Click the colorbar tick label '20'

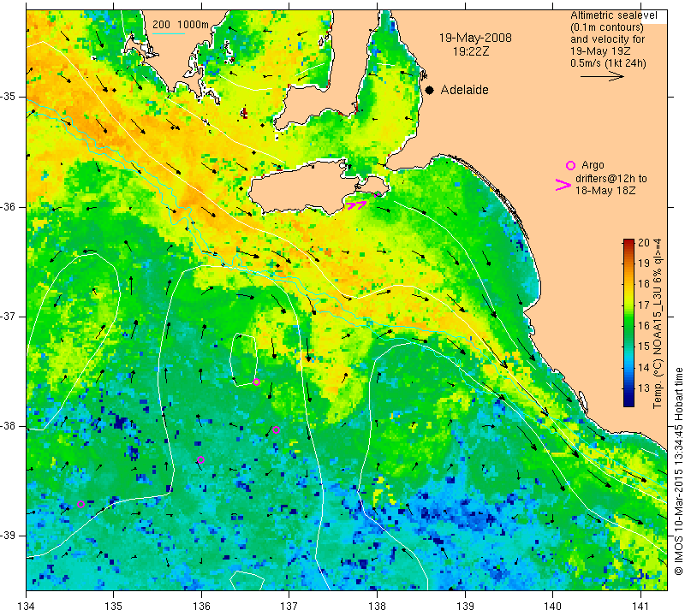click(x=644, y=243)
